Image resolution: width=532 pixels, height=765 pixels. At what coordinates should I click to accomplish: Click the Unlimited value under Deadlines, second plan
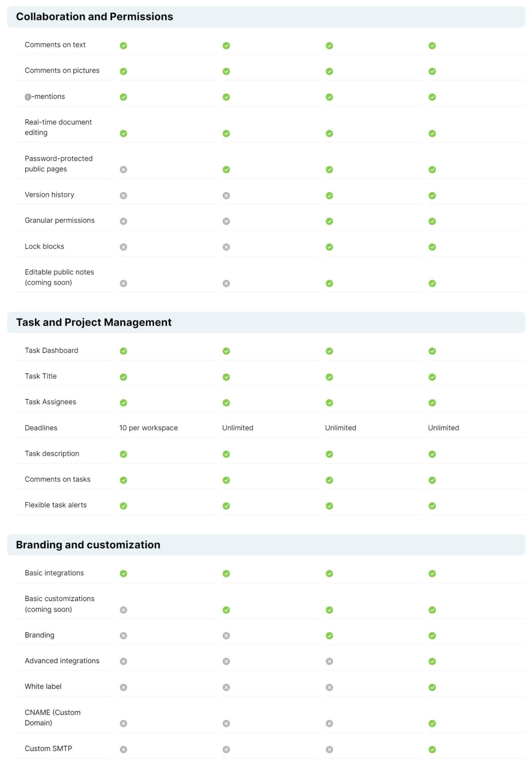coord(238,428)
